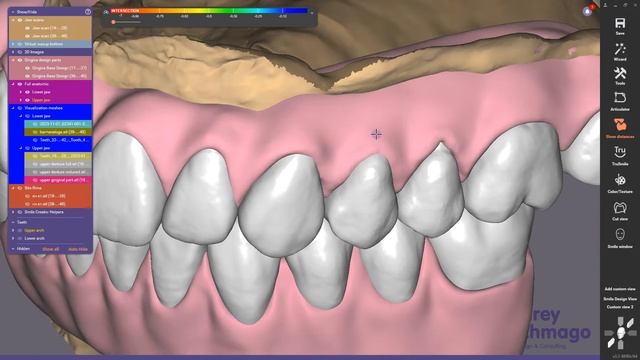
Task: Open the Smile window icon
Action: [620, 235]
